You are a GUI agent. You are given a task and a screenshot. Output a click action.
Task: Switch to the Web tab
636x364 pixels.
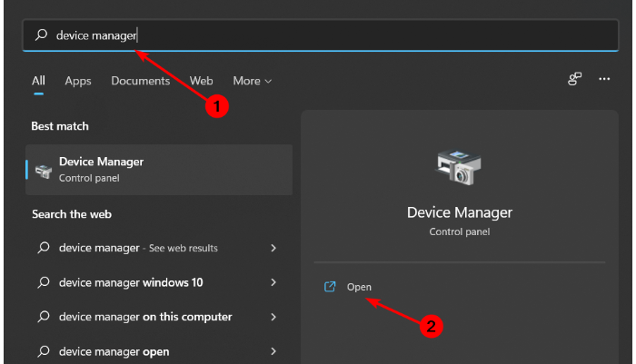point(201,81)
